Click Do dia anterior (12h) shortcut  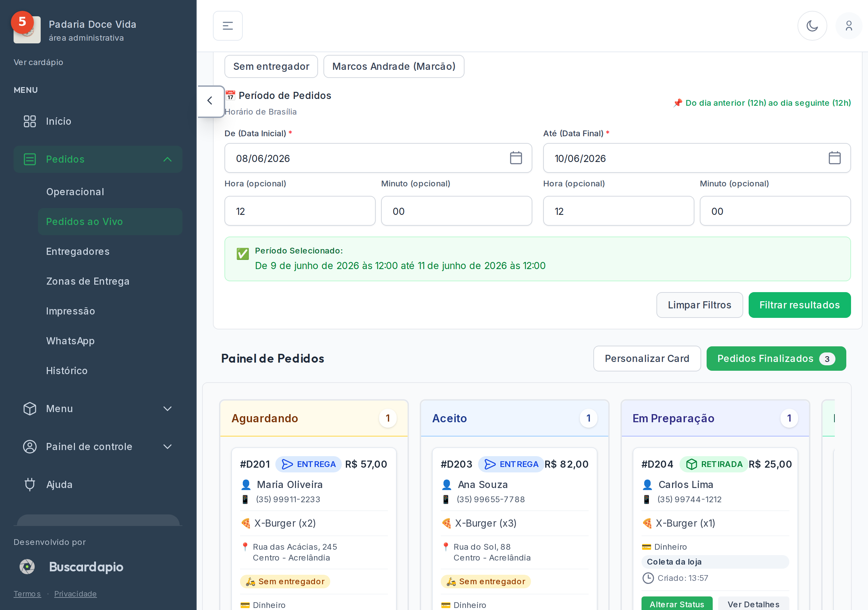click(762, 103)
